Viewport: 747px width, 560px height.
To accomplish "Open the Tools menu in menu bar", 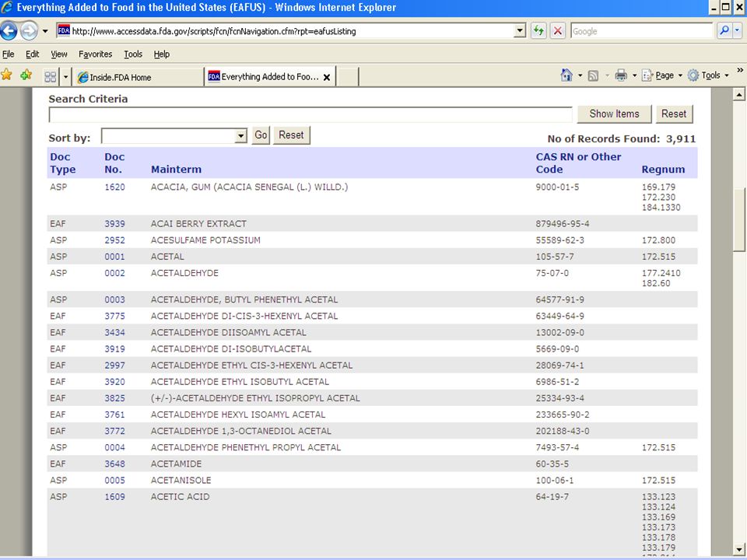I will click(133, 54).
